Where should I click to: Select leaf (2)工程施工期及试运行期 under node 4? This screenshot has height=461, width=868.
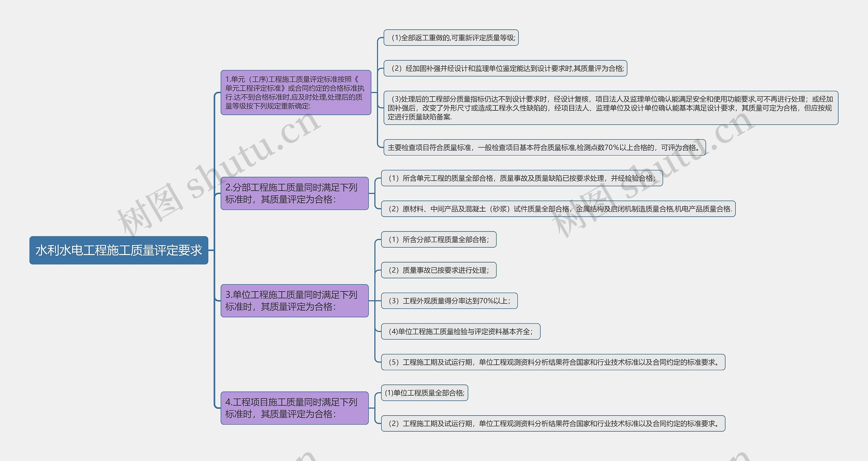[x=553, y=423]
